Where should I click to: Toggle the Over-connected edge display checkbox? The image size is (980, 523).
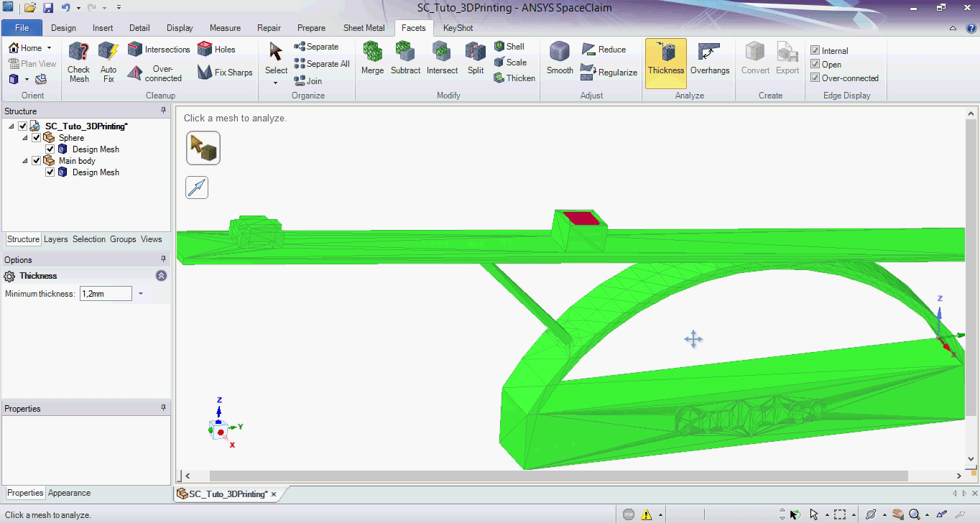[x=815, y=78]
